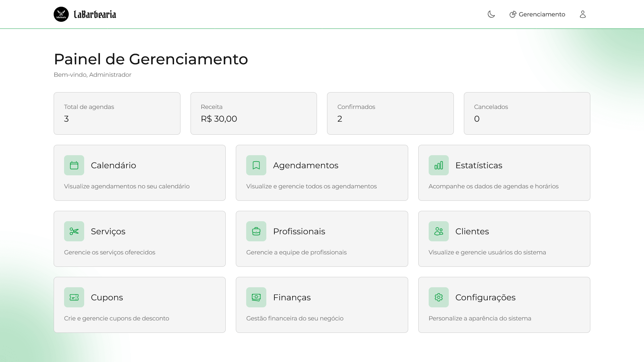Open the Agendamentos card title
Viewport: 644px width, 362px height.
pos(306,165)
